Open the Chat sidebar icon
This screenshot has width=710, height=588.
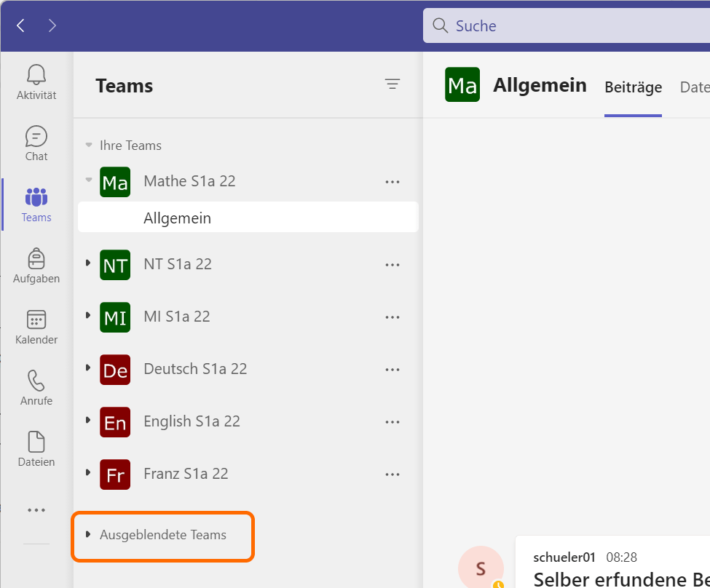click(36, 136)
